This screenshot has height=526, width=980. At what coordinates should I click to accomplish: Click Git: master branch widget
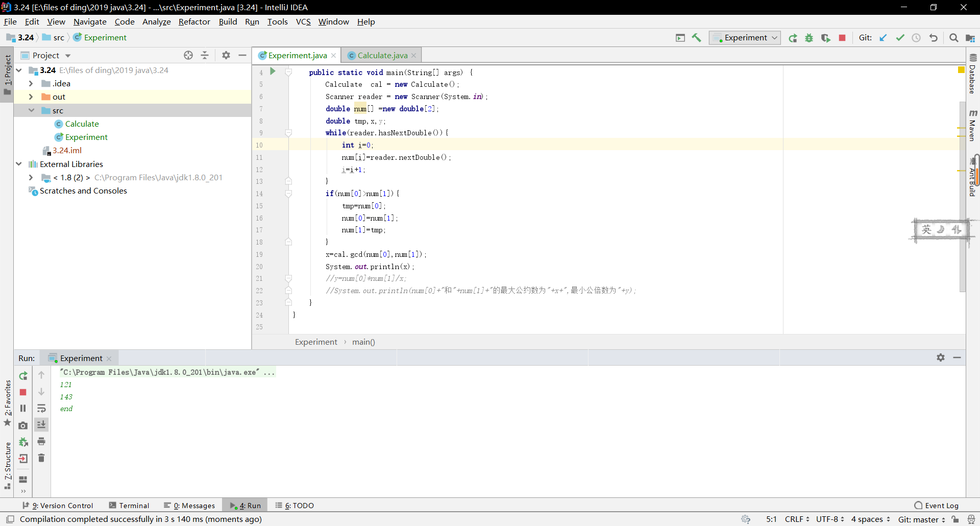(922, 519)
